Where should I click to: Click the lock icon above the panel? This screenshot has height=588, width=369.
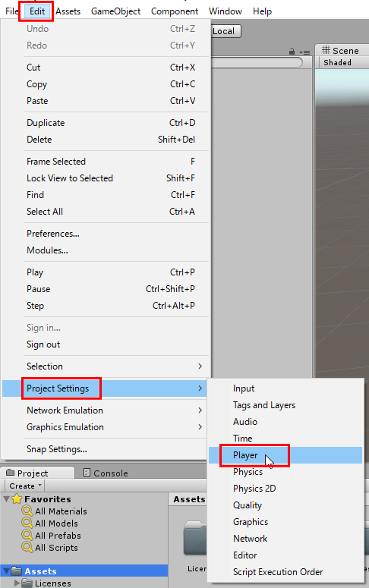tap(292, 52)
